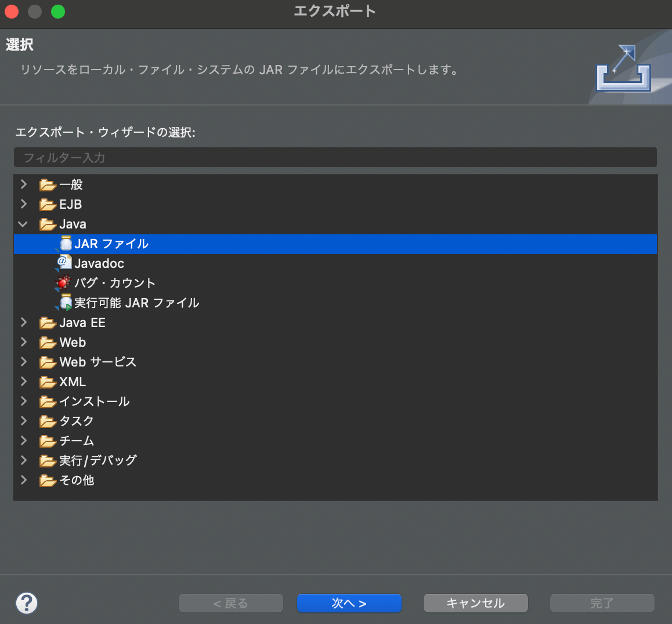Expand the インストール category
The height and width of the screenshot is (624, 672).
point(24,401)
